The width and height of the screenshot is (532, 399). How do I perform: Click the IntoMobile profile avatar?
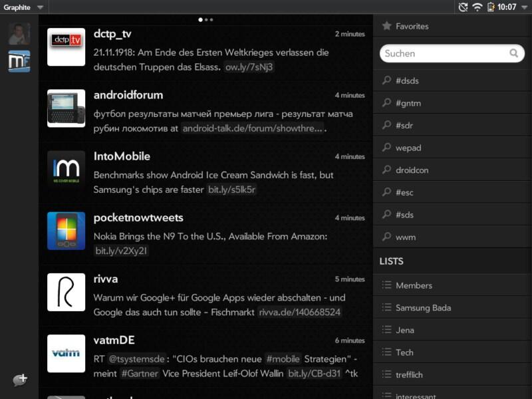66,170
